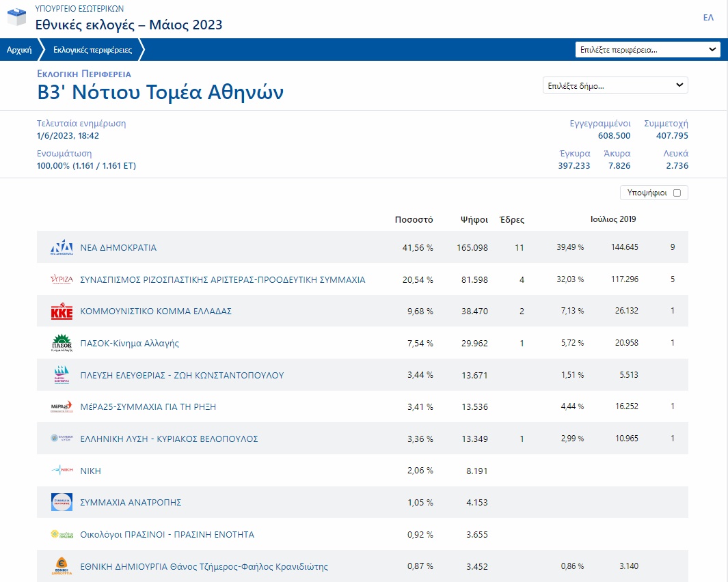
Task: Click the ΠΑΣΟΚ party logo
Action: [62, 343]
